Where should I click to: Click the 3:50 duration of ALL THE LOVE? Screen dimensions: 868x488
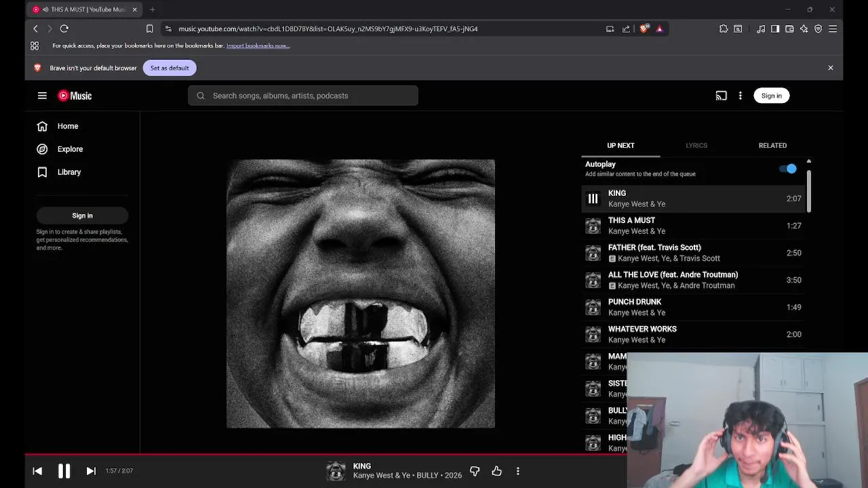click(793, 280)
